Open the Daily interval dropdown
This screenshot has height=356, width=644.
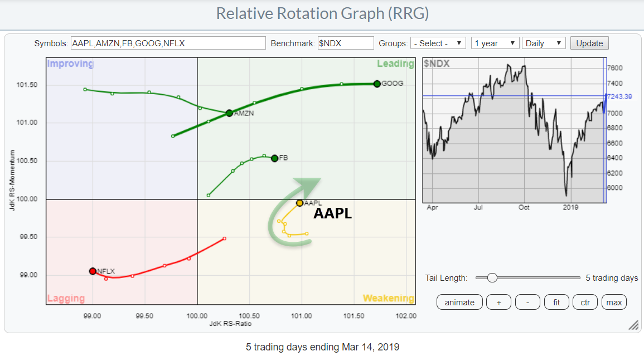point(544,43)
